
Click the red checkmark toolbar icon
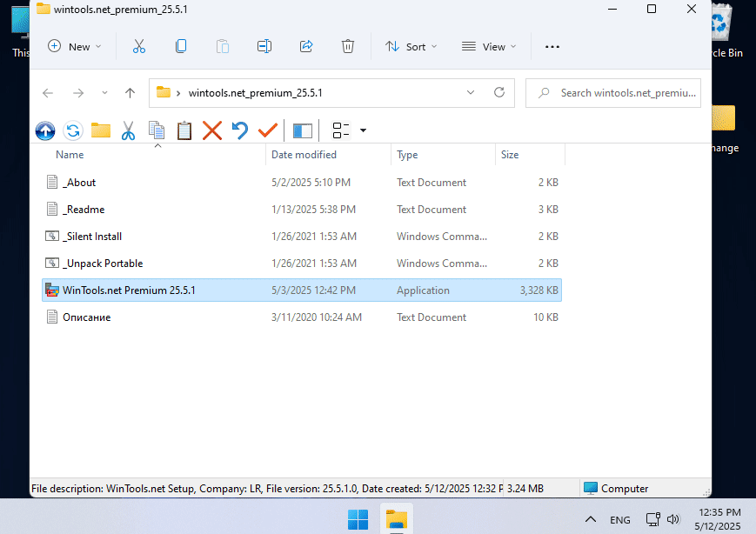coord(268,130)
